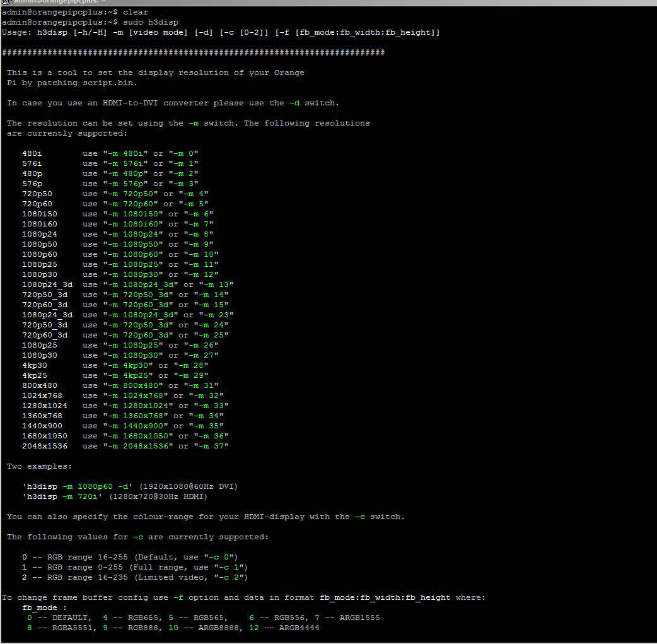Click the green "-m 4kp25" option
Screen dimensions: 657x644
(x=128, y=375)
